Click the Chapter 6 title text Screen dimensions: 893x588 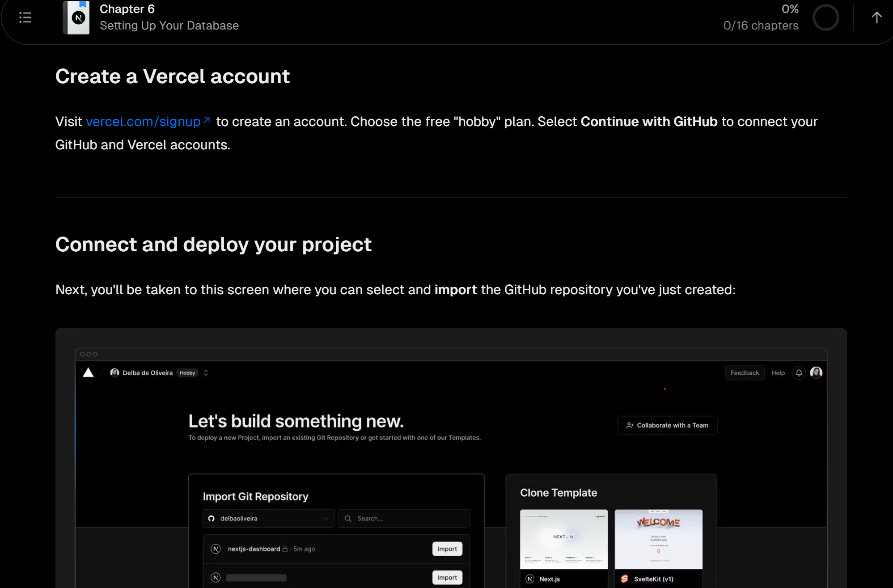point(127,9)
